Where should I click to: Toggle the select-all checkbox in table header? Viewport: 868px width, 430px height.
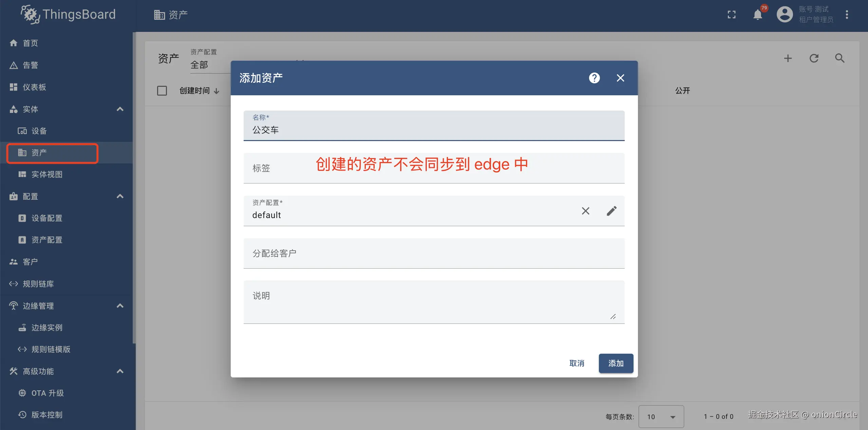point(162,91)
